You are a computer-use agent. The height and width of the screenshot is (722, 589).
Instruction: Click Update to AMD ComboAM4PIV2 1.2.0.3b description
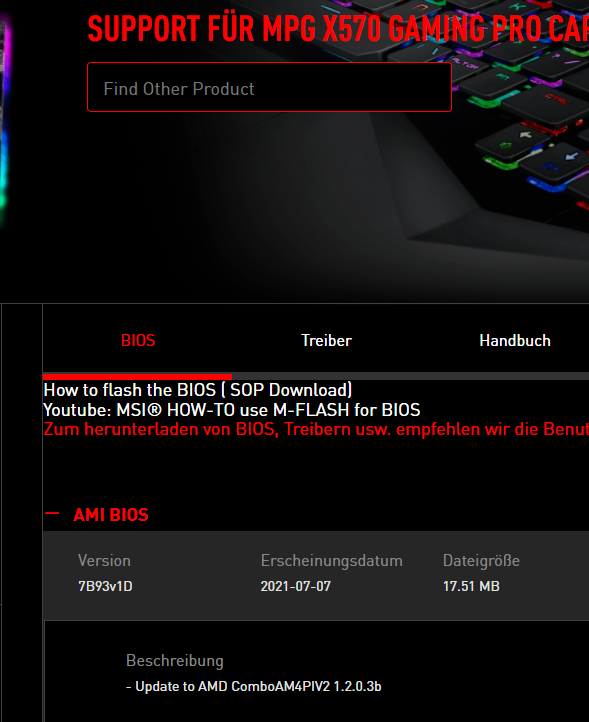tap(254, 686)
